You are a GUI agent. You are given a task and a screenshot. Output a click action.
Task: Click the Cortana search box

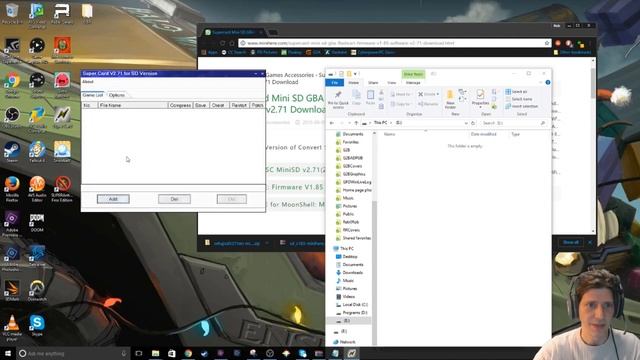pos(73,353)
